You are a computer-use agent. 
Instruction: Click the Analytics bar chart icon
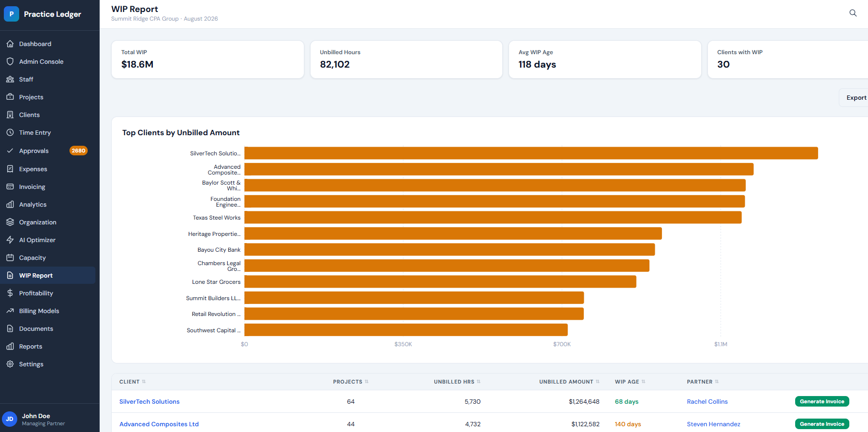(x=10, y=204)
